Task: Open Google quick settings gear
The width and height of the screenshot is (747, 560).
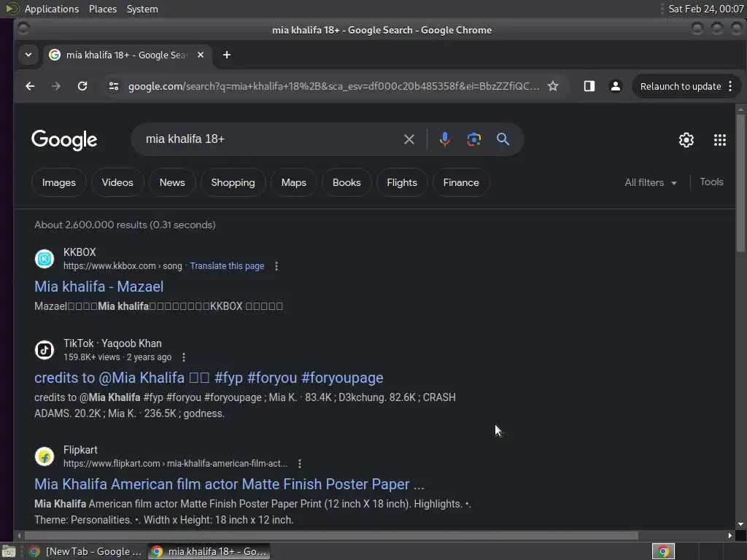Action: (686, 140)
